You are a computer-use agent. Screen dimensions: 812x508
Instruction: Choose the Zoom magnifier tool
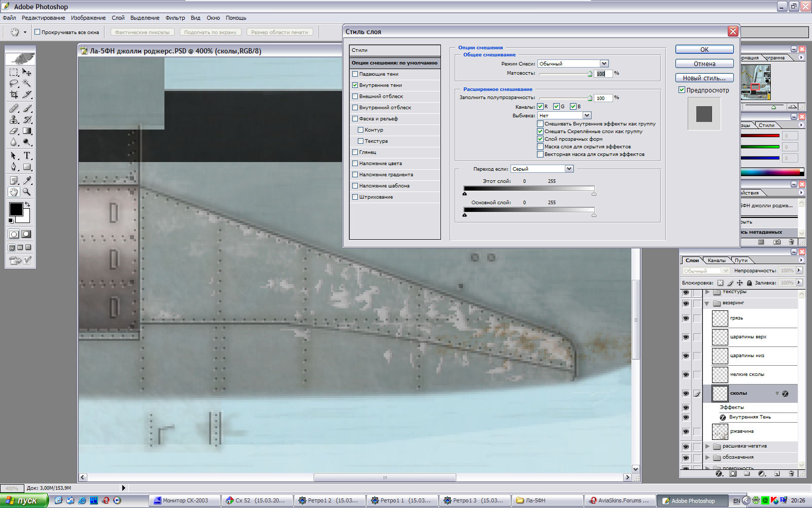click(27, 192)
